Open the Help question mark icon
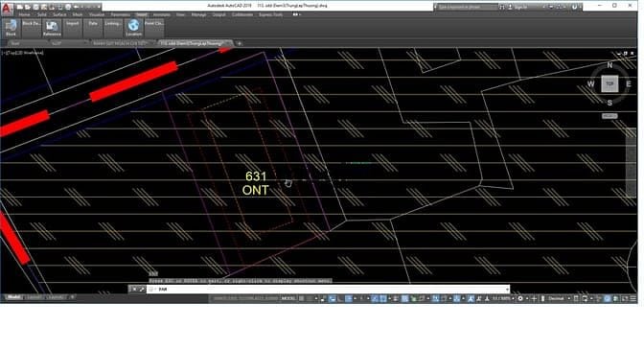Screen dimensions: 644x349 (x=574, y=7)
